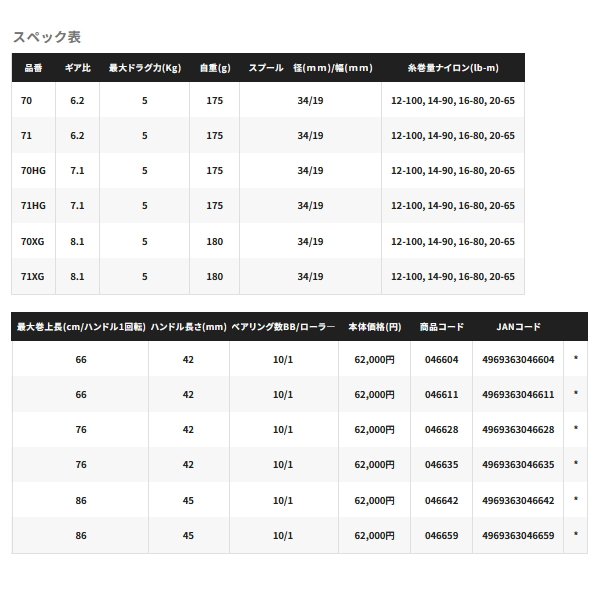The image size is (600, 600).
Task: Click handle length 42 beside code 046628
Action: pos(188,430)
